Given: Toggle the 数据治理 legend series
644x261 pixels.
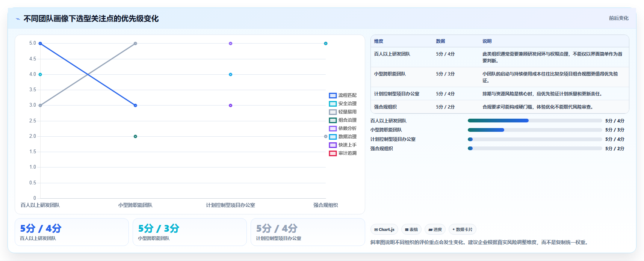Looking at the screenshot, I should click(x=343, y=137).
